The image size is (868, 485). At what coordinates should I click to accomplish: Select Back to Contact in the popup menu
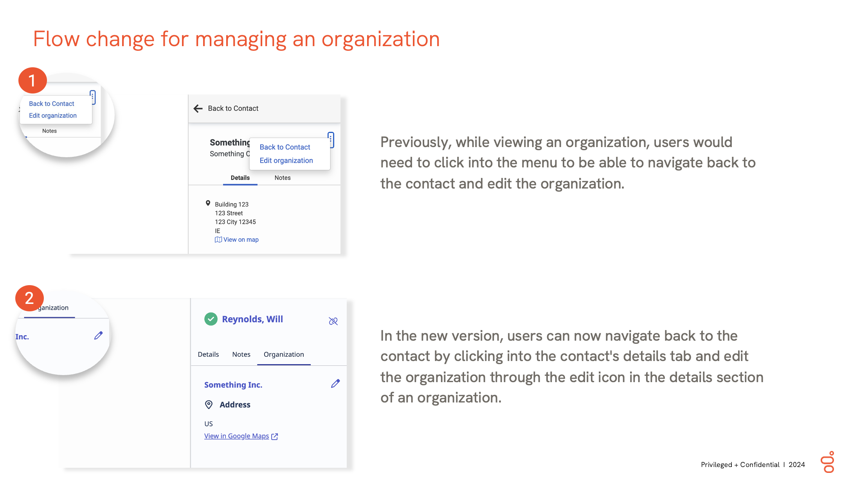(285, 147)
